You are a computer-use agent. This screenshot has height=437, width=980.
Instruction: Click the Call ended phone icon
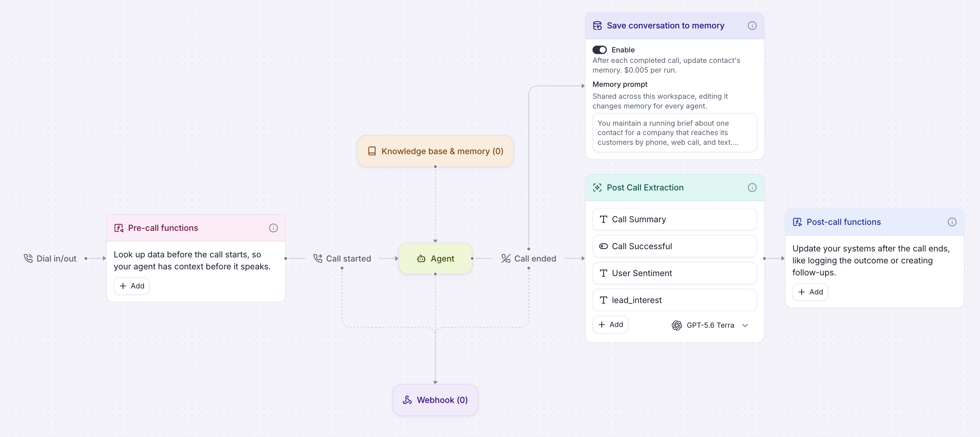coord(506,259)
